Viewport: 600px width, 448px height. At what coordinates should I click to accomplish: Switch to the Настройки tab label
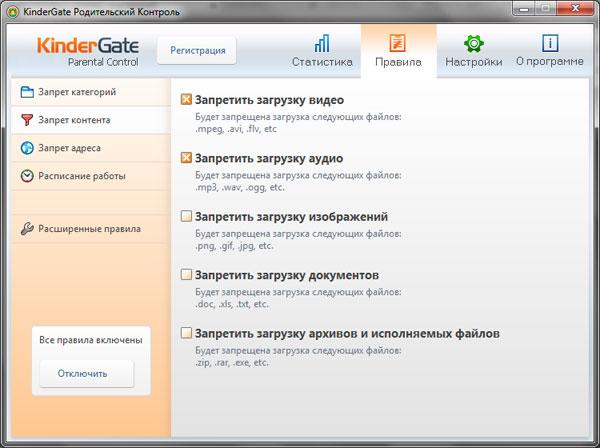coord(474,62)
